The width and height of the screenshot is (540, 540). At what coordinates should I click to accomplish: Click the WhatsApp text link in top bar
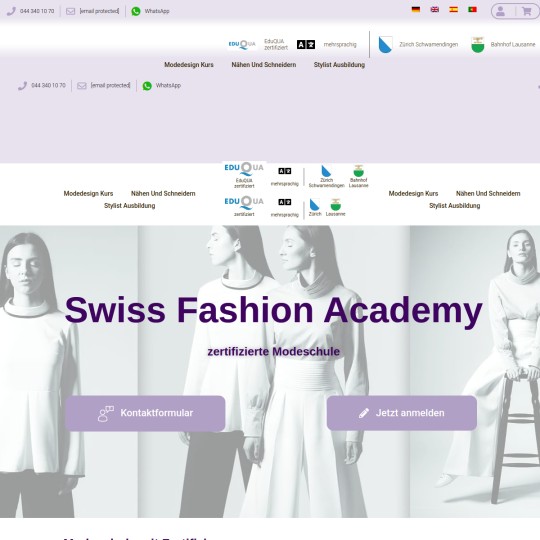pos(157,11)
